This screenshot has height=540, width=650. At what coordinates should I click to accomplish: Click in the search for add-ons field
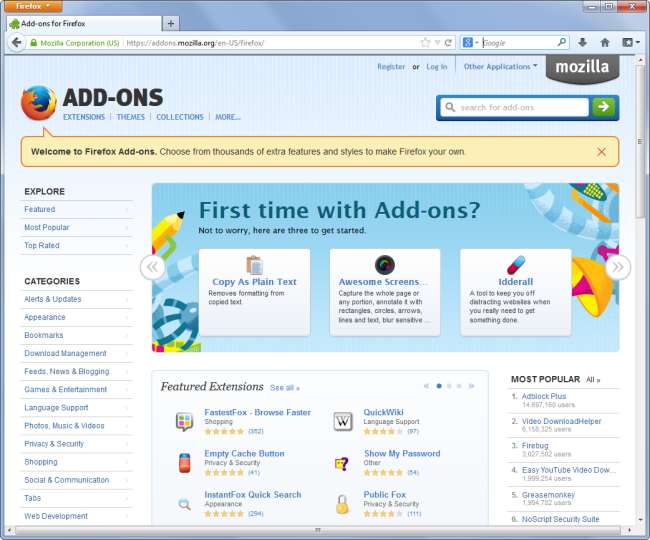514,107
